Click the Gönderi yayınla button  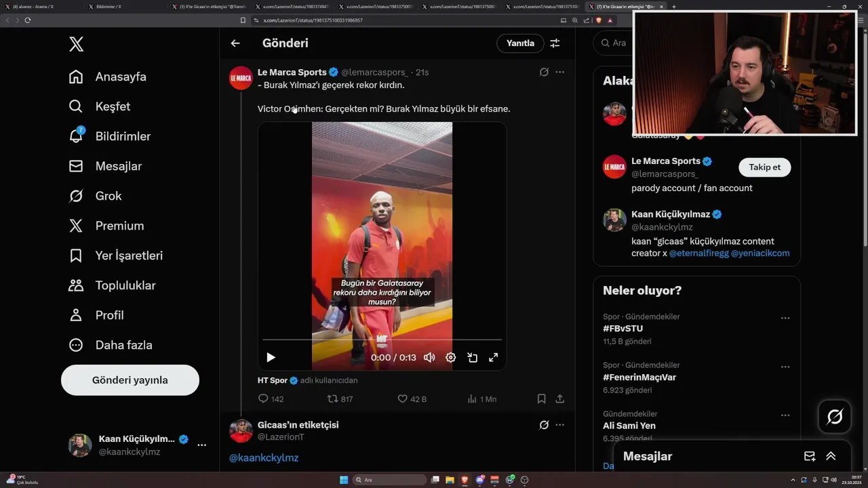click(x=130, y=380)
